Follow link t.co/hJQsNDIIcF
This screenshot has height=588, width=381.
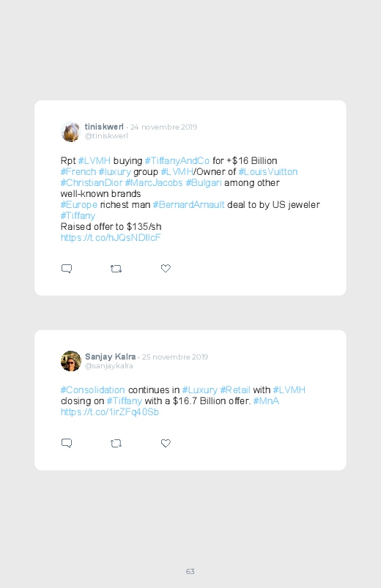[111, 238]
